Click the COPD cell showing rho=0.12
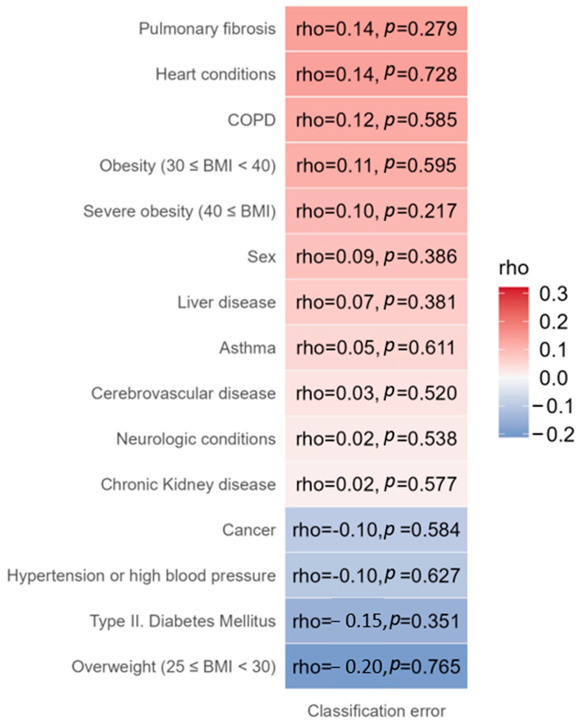The height and width of the screenshot is (728, 583). 376,120
